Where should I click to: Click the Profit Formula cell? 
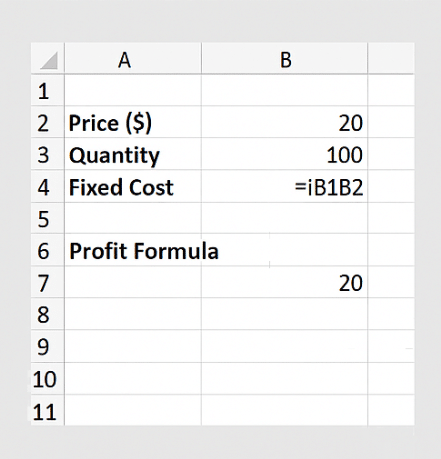133,250
